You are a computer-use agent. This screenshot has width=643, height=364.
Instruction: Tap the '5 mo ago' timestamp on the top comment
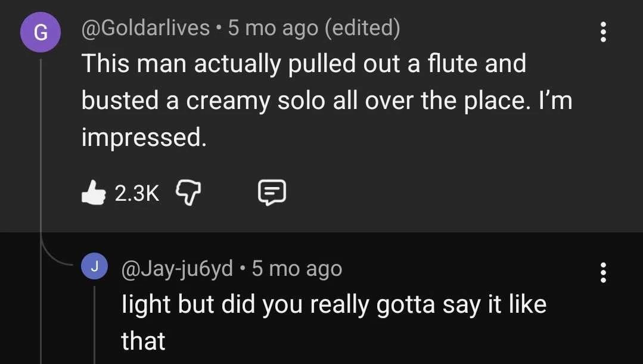[x=273, y=28]
